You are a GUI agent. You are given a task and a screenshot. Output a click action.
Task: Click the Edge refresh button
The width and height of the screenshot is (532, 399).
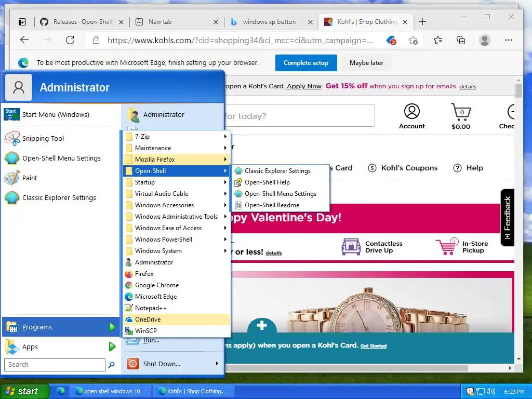point(70,40)
